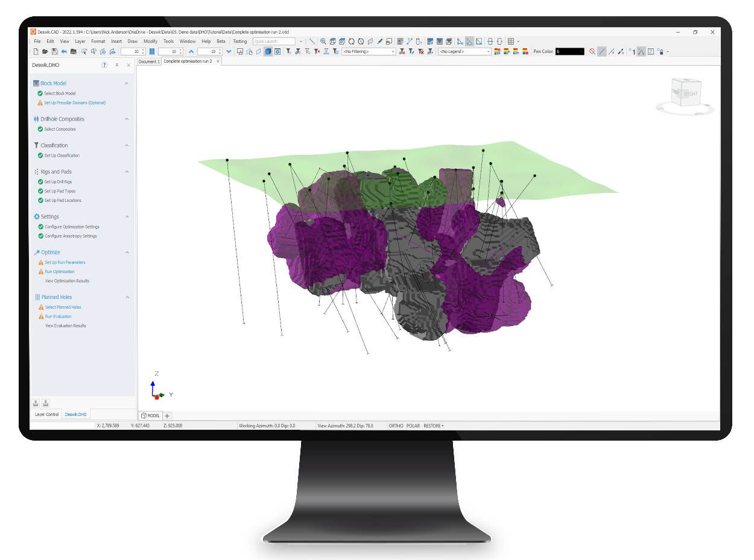The width and height of the screenshot is (754, 560).
Task: Click the paintbrush icon in the top toolbar
Action: [x=379, y=42]
